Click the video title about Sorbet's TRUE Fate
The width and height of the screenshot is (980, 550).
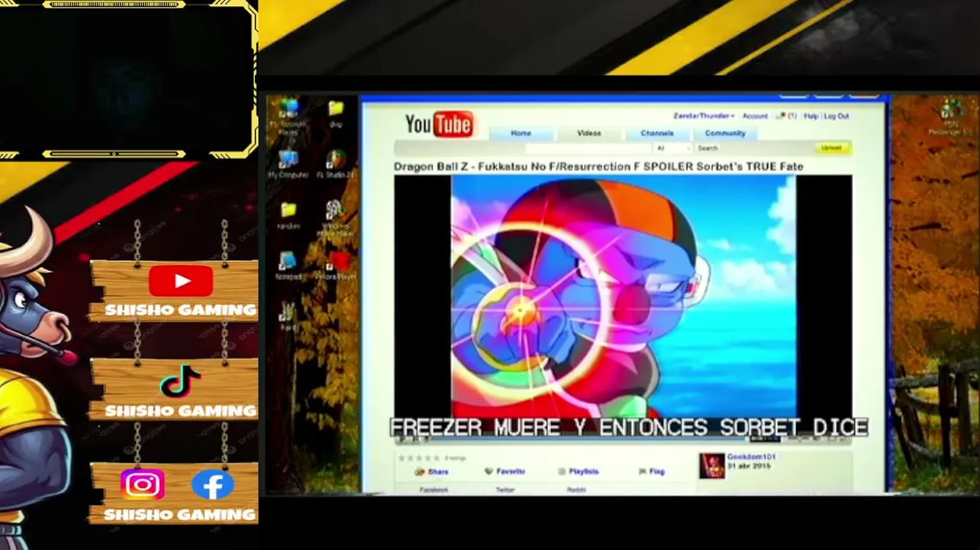click(x=598, y=167)
